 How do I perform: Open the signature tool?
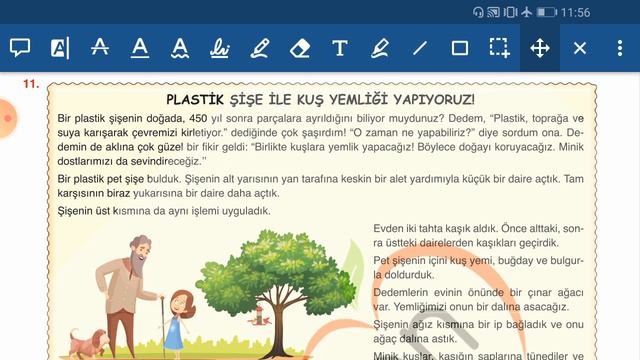click(220, 48)
